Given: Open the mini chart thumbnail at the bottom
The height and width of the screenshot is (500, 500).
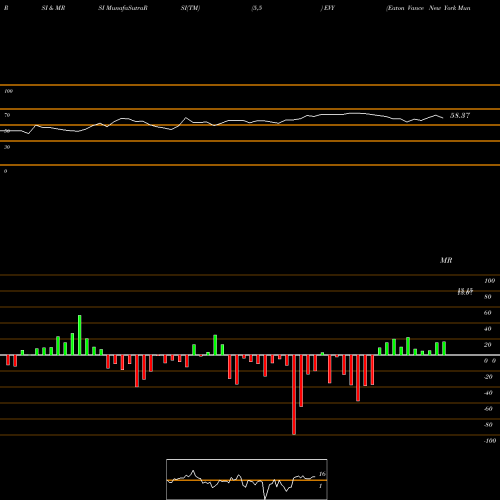Looking at the screenshot, I should point(247,479).
